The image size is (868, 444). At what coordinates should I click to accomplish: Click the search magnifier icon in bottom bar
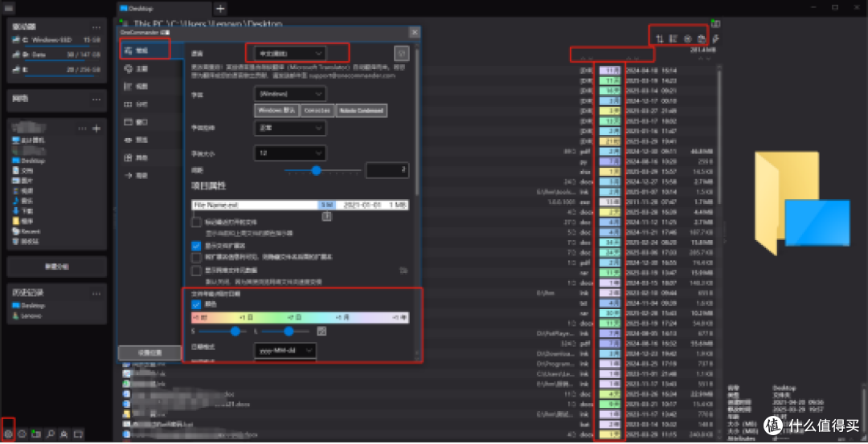[x=51, y=434]
